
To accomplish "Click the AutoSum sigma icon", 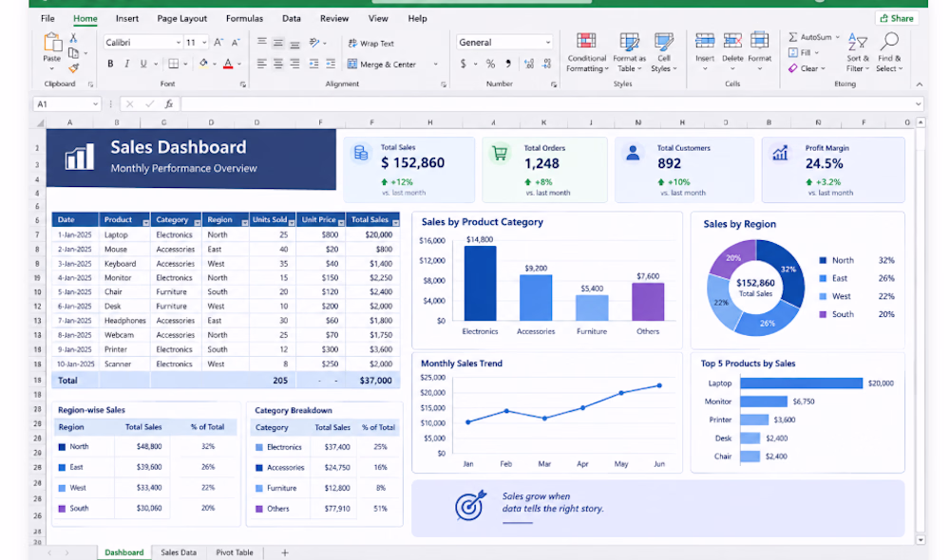I will (x=793, y=37).
